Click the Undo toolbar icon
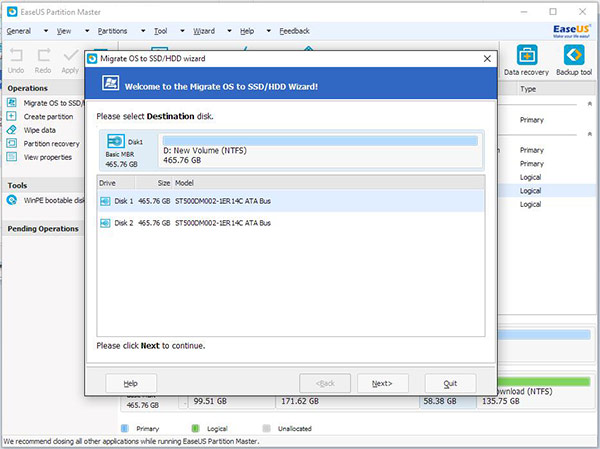The image size is (600, 449). (x=16, y=56)
